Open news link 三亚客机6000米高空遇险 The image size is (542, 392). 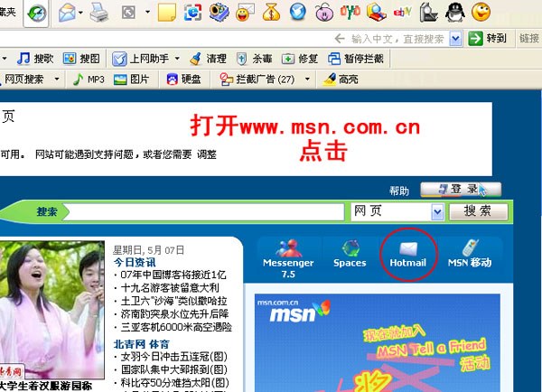click(176, 327)
